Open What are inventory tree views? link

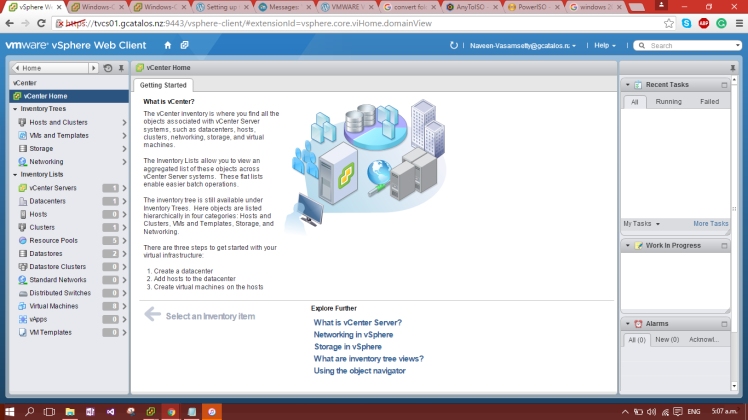tap(368, 359)
